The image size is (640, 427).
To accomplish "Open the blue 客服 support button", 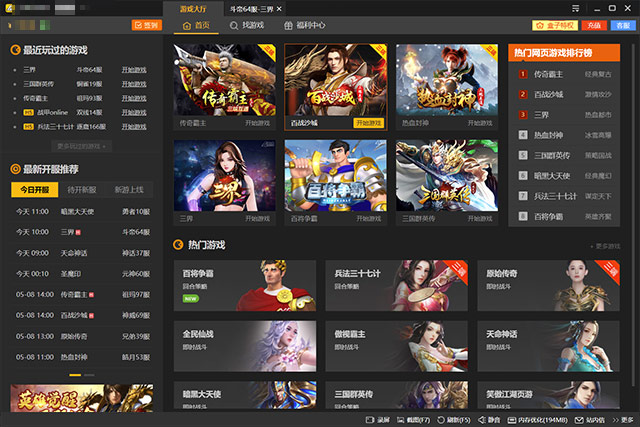I will click(623, 25).
